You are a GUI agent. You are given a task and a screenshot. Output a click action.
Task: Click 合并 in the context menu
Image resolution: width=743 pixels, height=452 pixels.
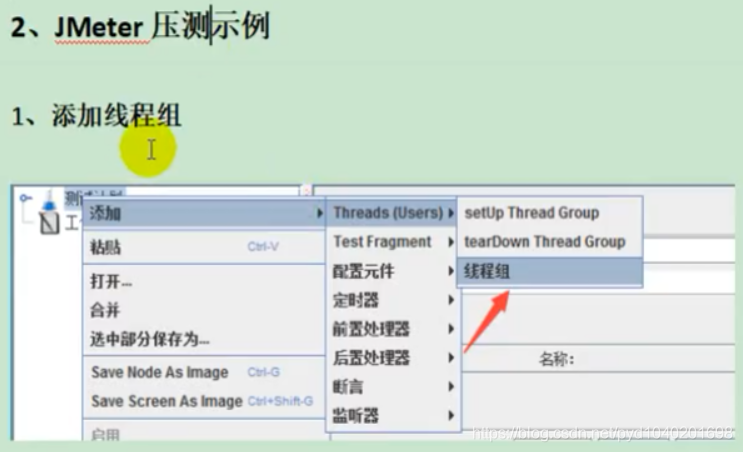204,310
